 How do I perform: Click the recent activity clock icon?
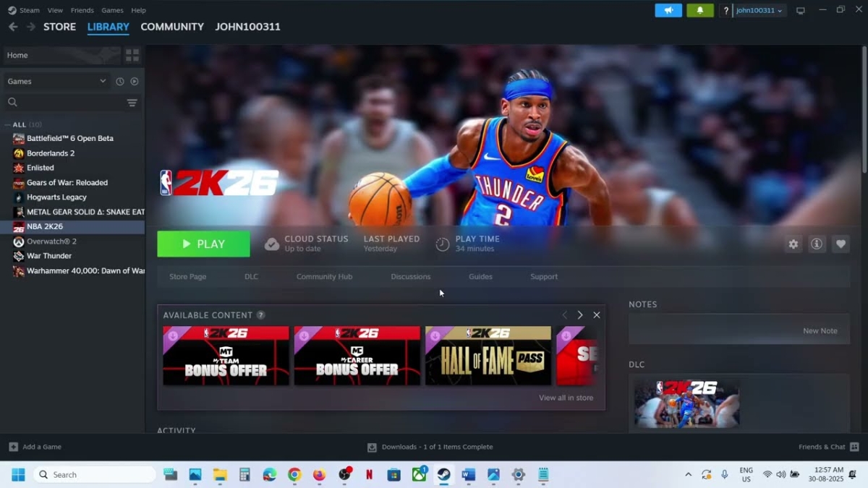tap(120, 82)
